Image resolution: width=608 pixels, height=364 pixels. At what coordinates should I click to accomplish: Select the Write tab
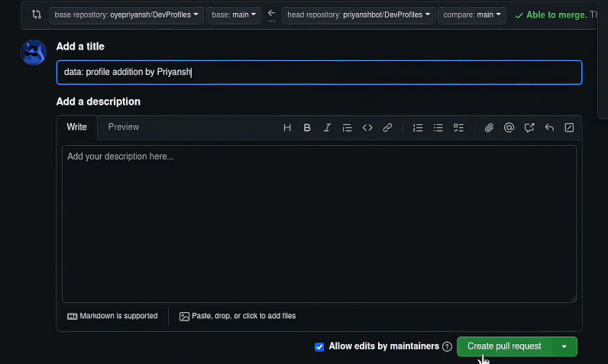(x=76, y=127)
